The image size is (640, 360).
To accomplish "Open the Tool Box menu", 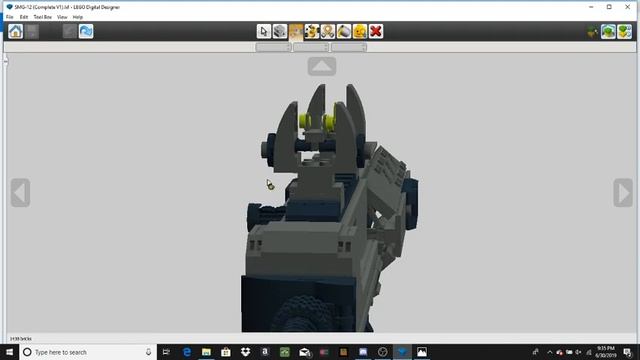I will point(42,17).
